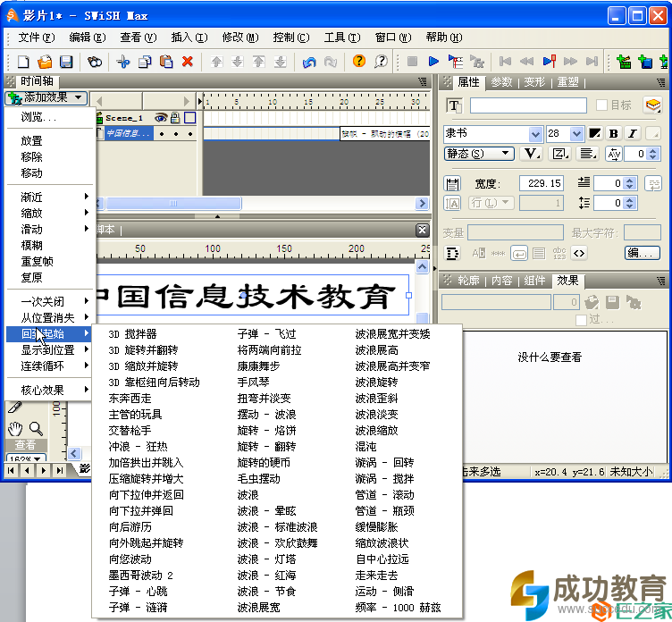Click the text alignment icon
The height and width of the screenshot is (622, 672).
(x=587, y=154)
